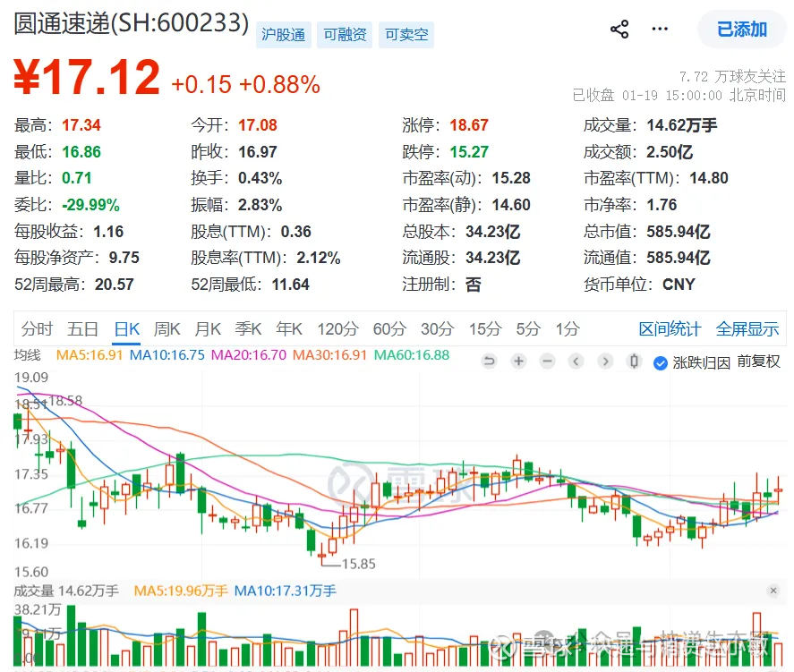
Task: Click the chart zoom-out minus icon
Action: click(x=548, y=362)
